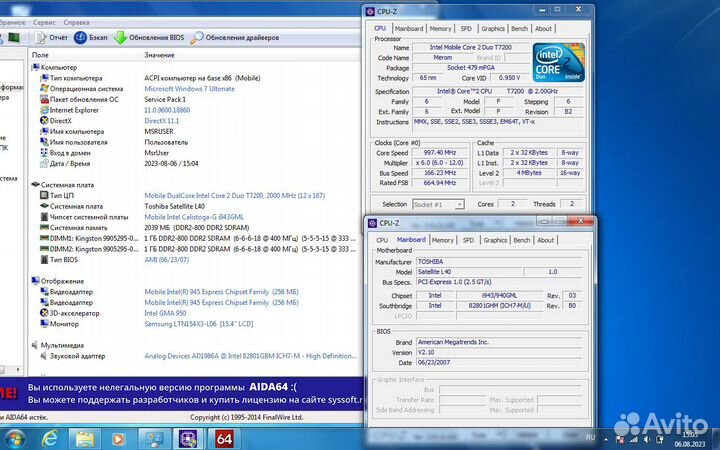Select the Тип BIOS row icon
Image resolution: width=720 pixels, height=450 pixels.
click(44, 260)
